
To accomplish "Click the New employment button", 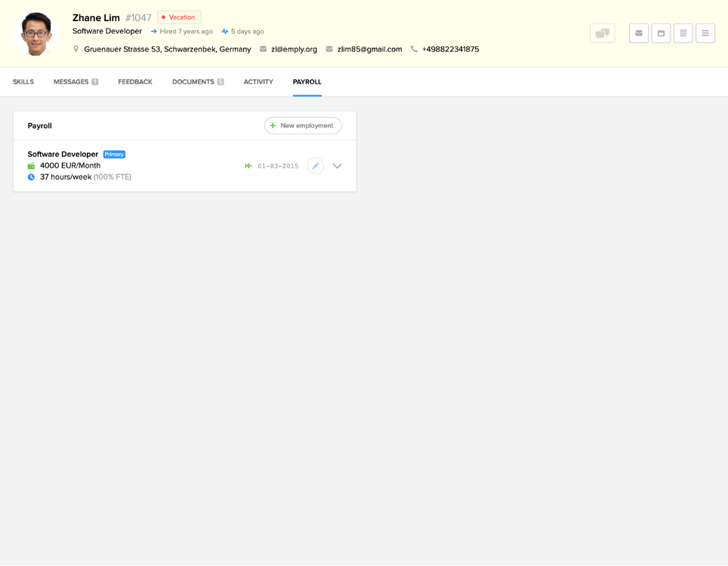I will (x=303, y=125).
